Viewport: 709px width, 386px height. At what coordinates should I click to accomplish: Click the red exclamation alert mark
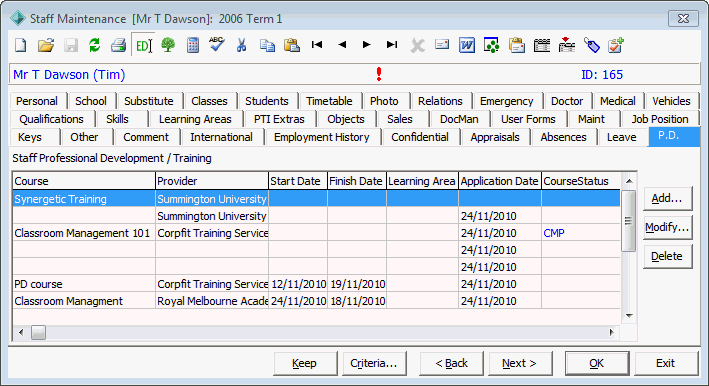pos(379,74)
